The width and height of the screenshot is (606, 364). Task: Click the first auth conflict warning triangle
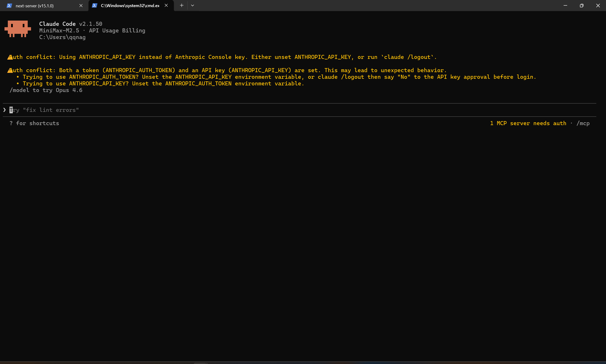point(10,57)
